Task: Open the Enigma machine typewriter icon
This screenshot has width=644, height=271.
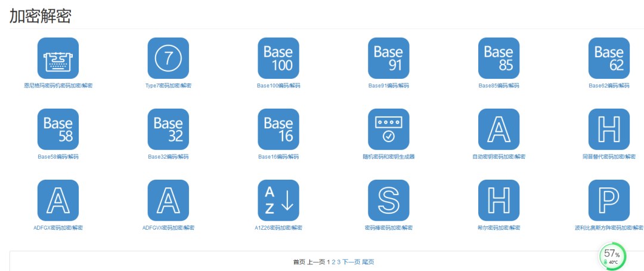Action: (58, 58)
